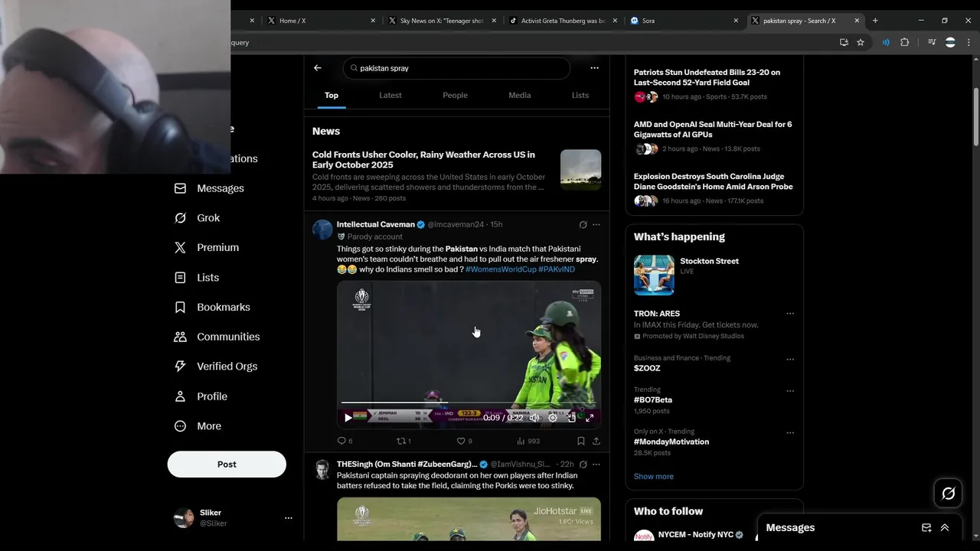Open the Cold Fronts story thumbnail

(580, 170)
